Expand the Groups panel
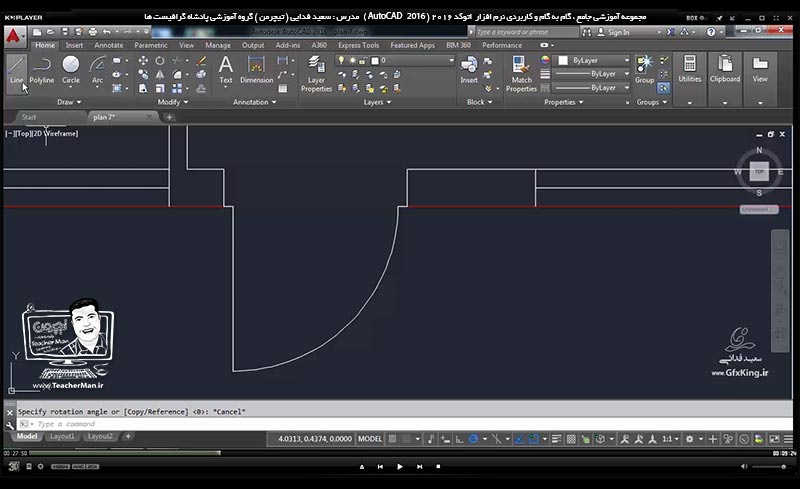800x489 pixels. point(652,102)
